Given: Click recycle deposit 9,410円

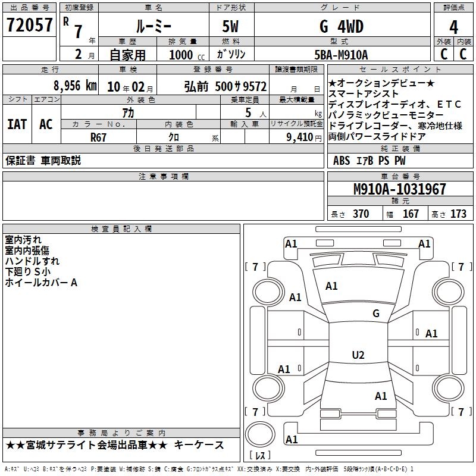Looking at the screenshot, I should point(304,137).
